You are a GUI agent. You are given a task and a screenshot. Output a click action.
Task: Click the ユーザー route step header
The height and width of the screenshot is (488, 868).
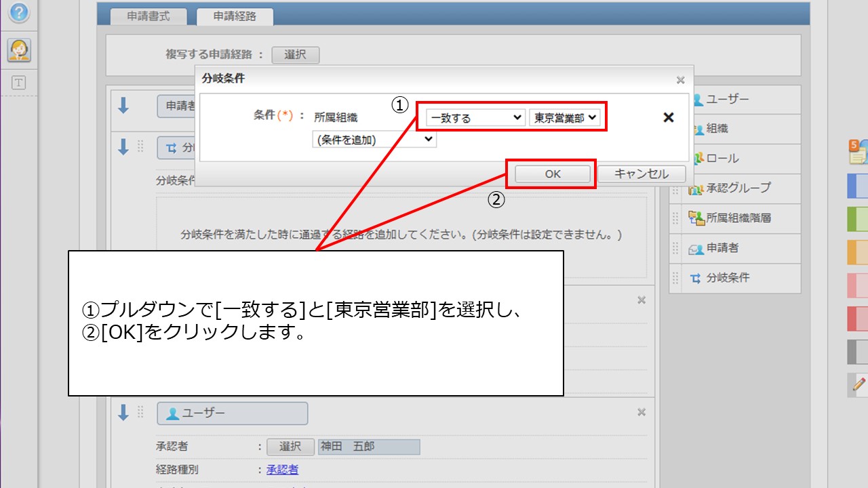tap(232, 413)
